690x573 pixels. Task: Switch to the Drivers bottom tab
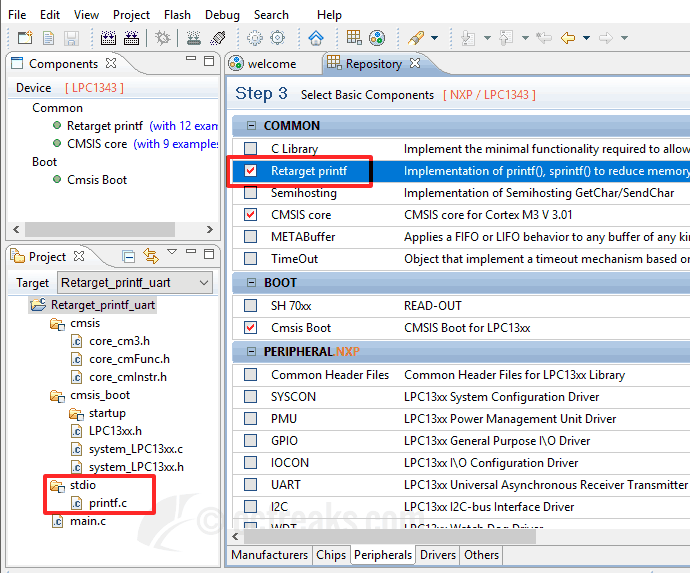click(x=438, y=555)
